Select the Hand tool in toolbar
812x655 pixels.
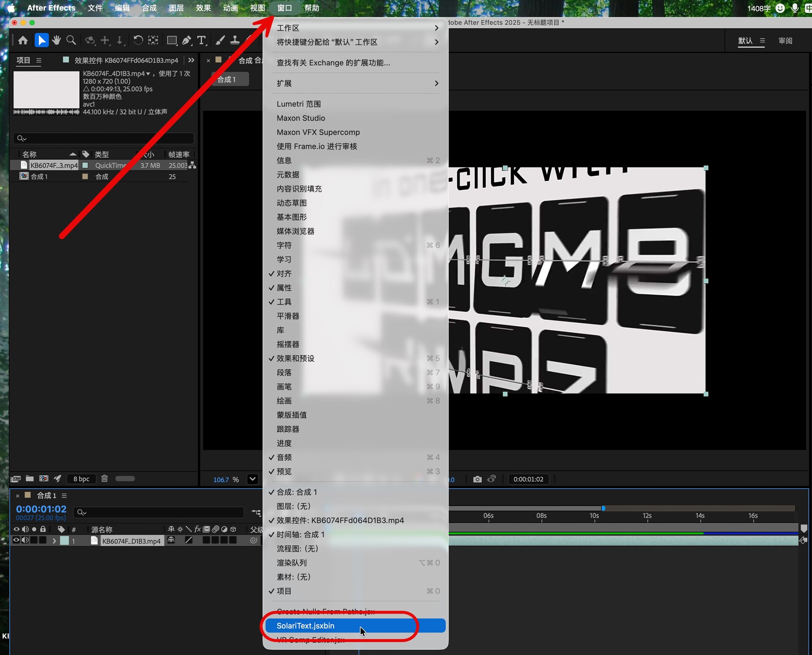coord(56,41)
